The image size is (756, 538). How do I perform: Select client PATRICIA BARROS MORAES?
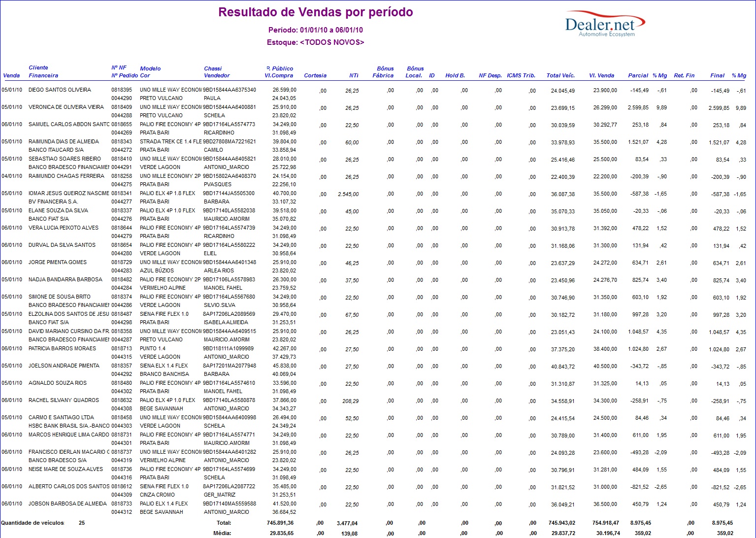[x=62, y=349]
